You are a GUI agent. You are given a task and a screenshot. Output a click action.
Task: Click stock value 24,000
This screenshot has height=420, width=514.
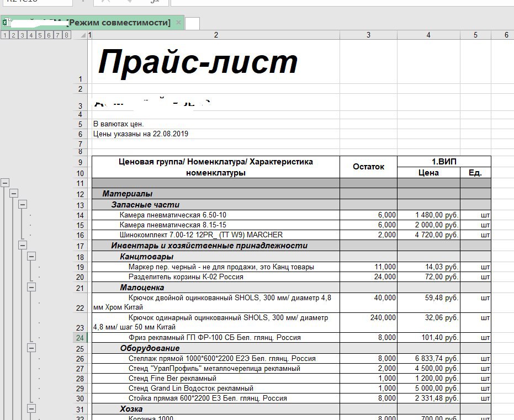coord(368,277)
